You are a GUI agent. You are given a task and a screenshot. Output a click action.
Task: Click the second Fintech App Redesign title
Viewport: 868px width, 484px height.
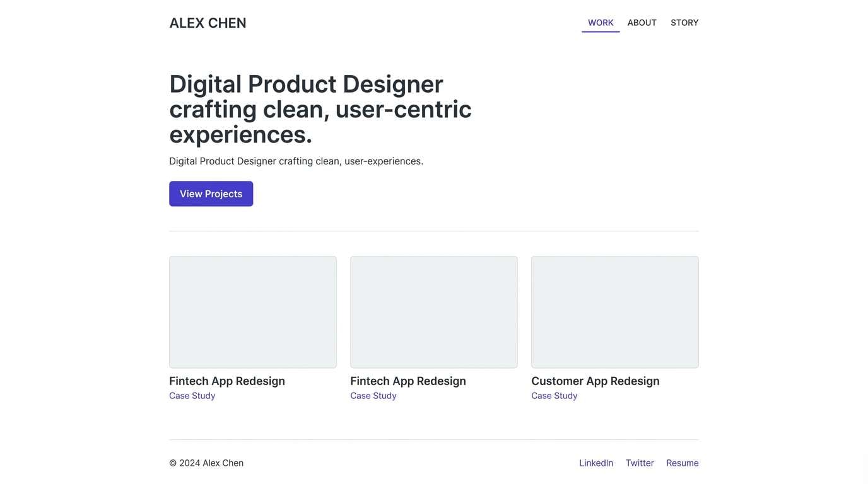pos(408,381)
